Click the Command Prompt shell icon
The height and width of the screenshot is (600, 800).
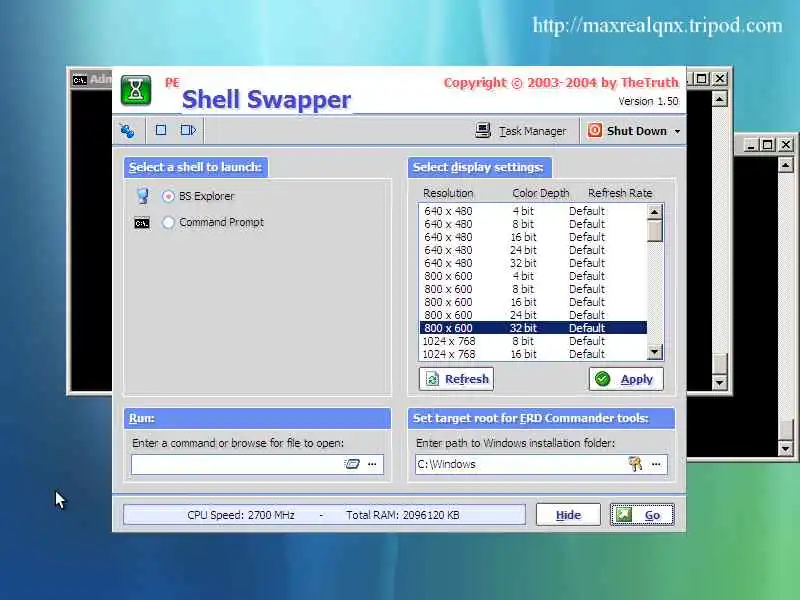(x=142, y=223)
